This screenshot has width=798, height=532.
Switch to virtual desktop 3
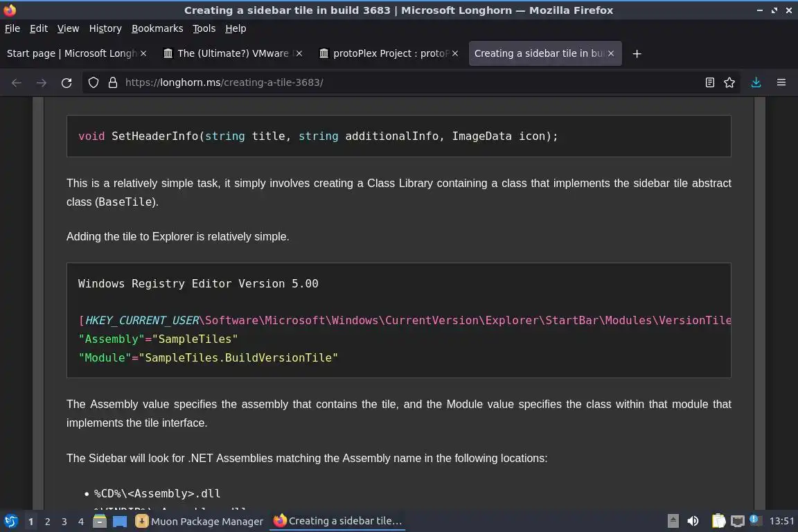coord(64,522)
